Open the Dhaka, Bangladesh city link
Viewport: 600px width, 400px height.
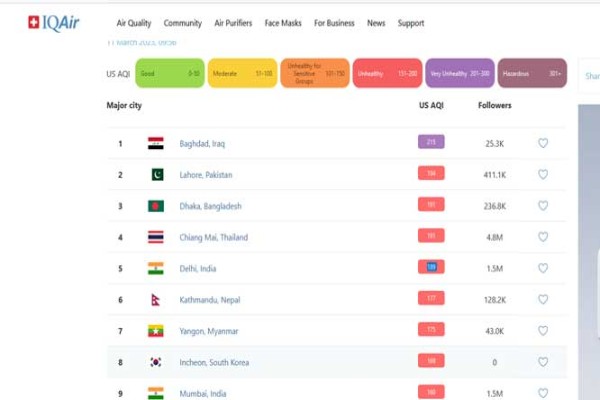pyautogui.click(x=211, y=206)
